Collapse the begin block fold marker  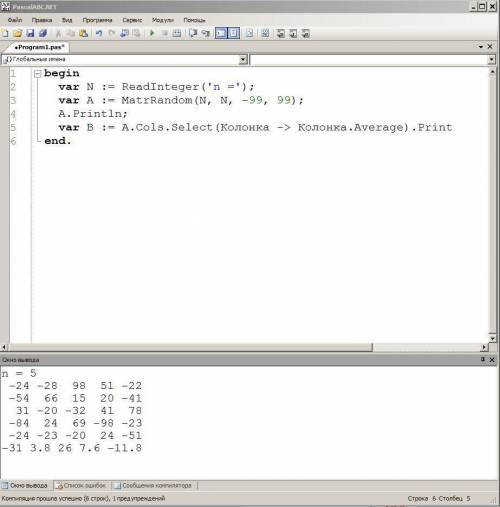pyautogui.click(x=37, y=74)
